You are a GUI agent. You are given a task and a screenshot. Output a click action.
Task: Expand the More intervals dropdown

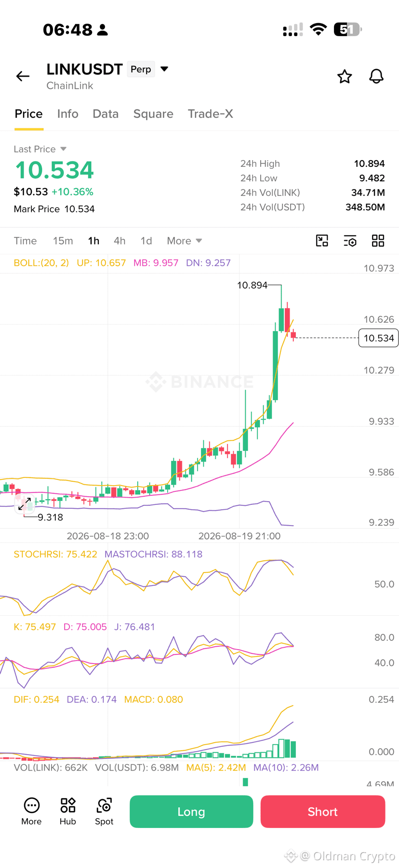tap(184, 241)
